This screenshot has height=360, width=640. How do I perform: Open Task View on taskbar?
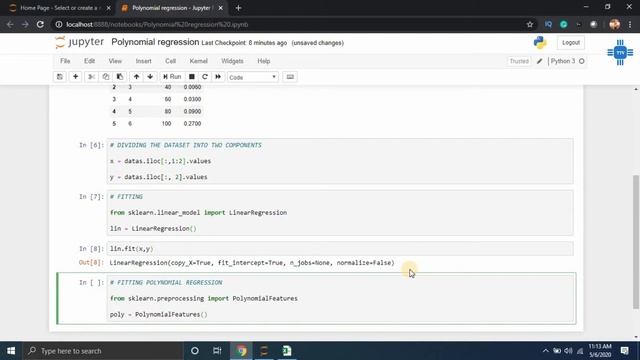coord(217,351)
